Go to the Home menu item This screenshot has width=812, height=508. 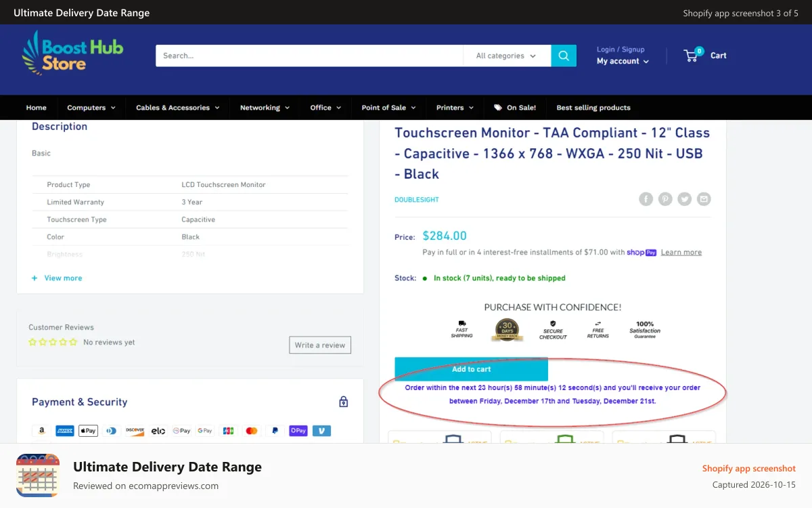coord(37,108)
